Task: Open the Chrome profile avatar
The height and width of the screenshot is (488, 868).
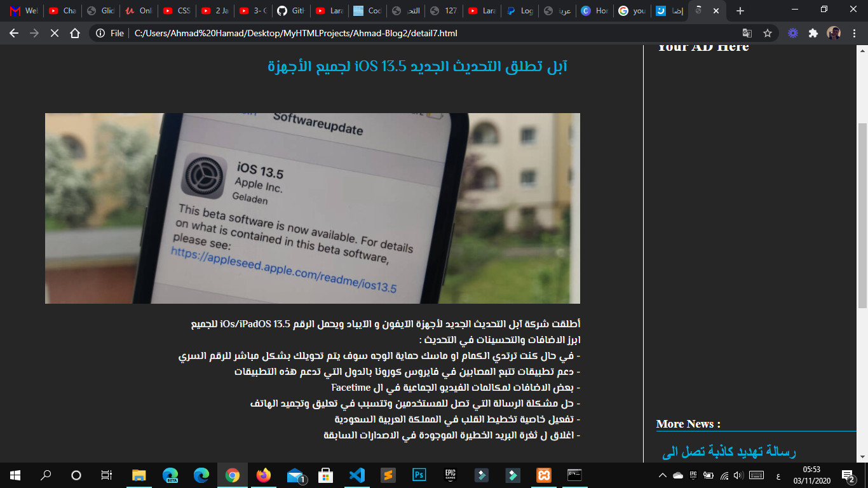Action: coord(834,33)
